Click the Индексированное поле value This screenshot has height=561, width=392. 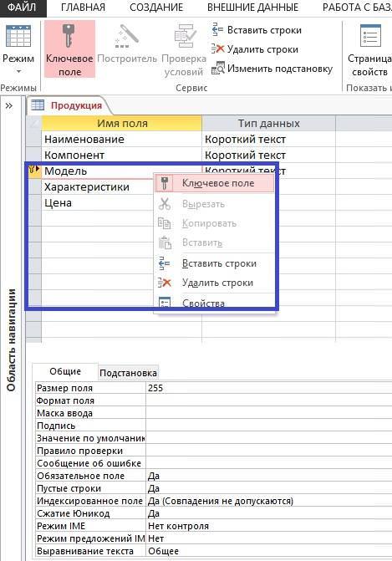[269, 501]
